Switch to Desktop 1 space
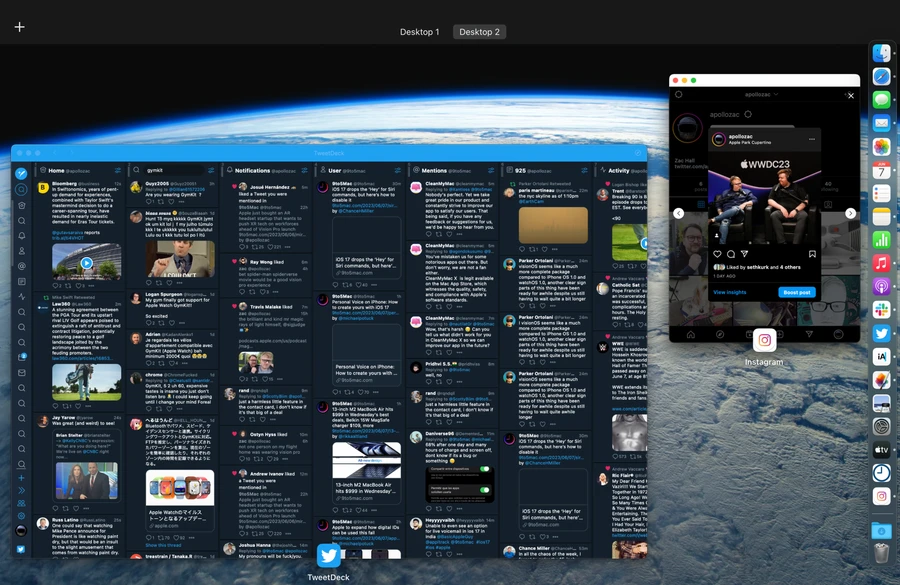The width and height of the screenshot is (900, 585). point(419,32)
